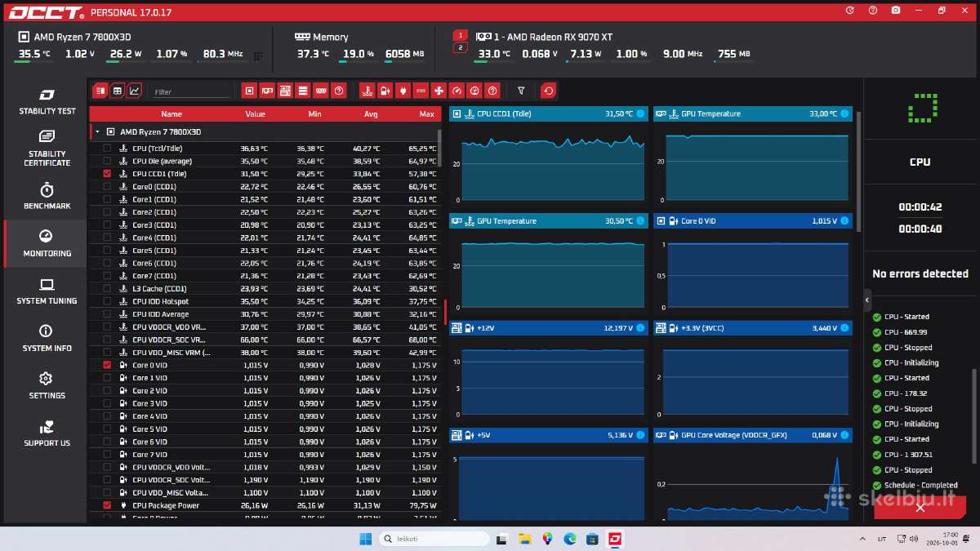Click the screenshot camera icon in title bar
This screenshot has height=551, width=980.
(896, 11)
